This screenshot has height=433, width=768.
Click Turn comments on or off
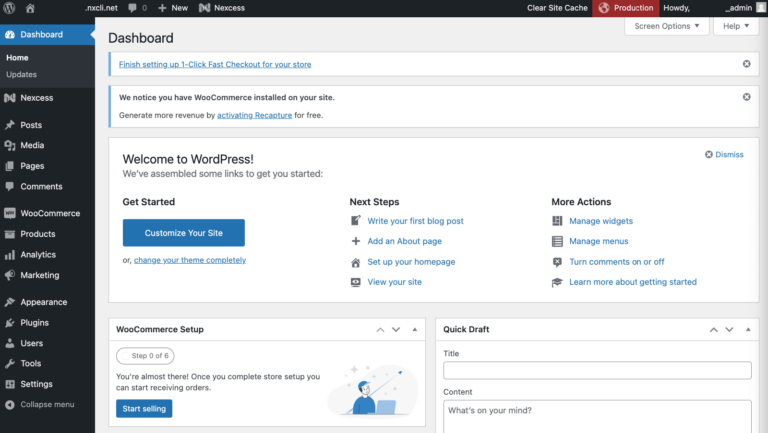pos(617,262)
